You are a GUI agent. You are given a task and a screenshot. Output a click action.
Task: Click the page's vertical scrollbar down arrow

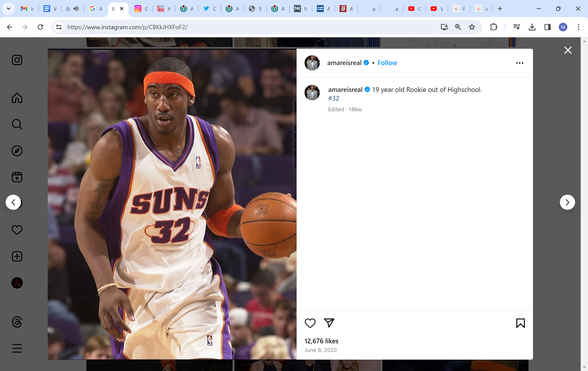(584, 367)
